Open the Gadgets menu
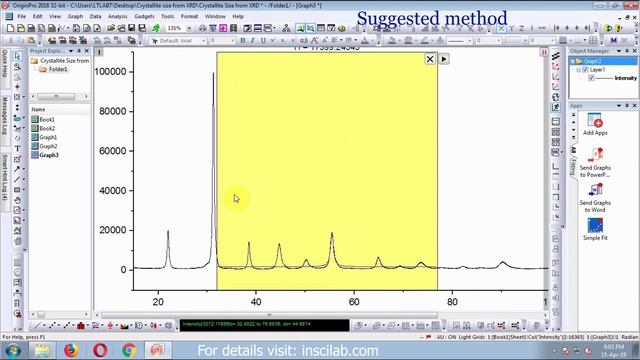The width and height of the screenshot is (640, 360). point(144,16)
